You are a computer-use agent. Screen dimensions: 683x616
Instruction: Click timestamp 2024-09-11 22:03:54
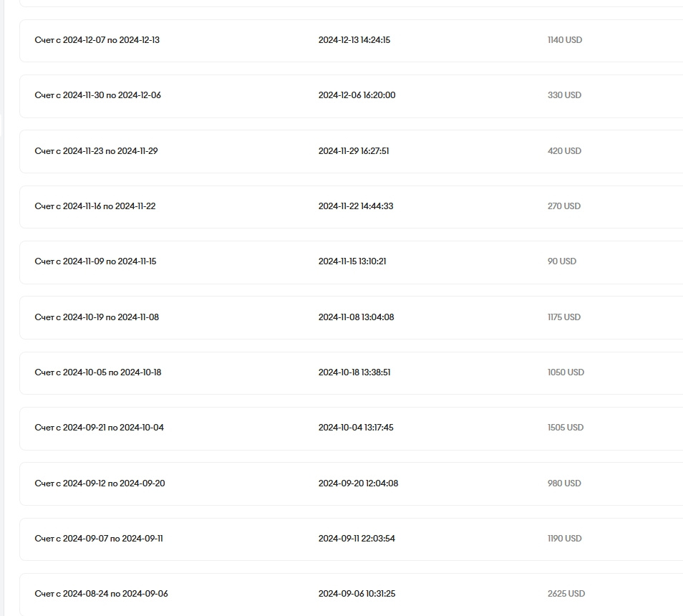(x=357, y=539)
